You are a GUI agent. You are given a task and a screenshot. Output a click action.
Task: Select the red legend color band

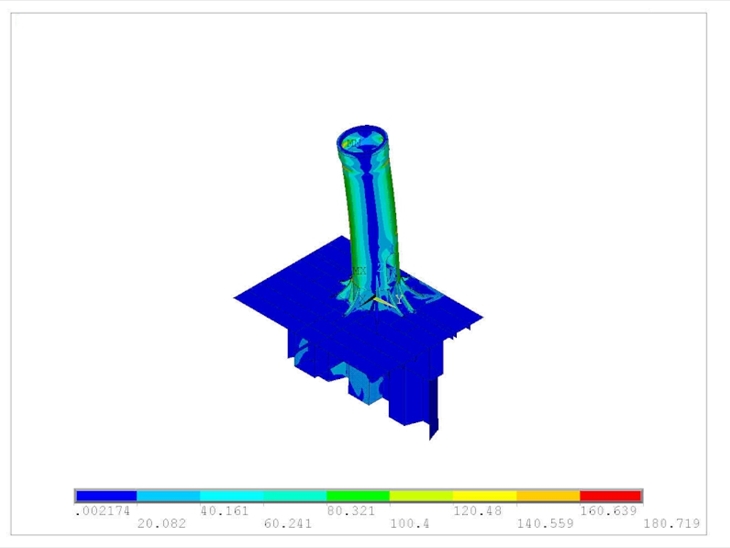[610, 496]
